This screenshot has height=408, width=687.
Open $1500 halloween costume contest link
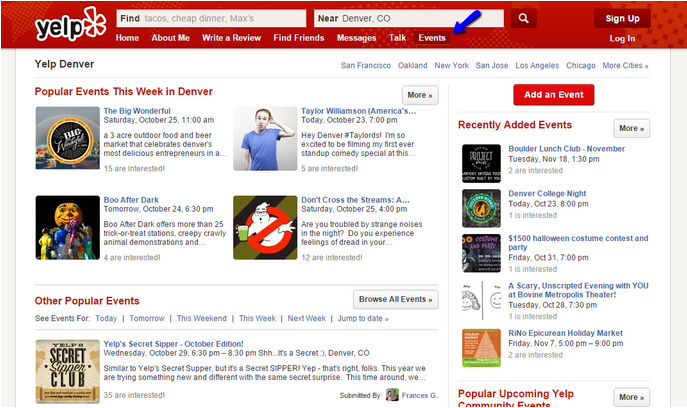[578, 243]
